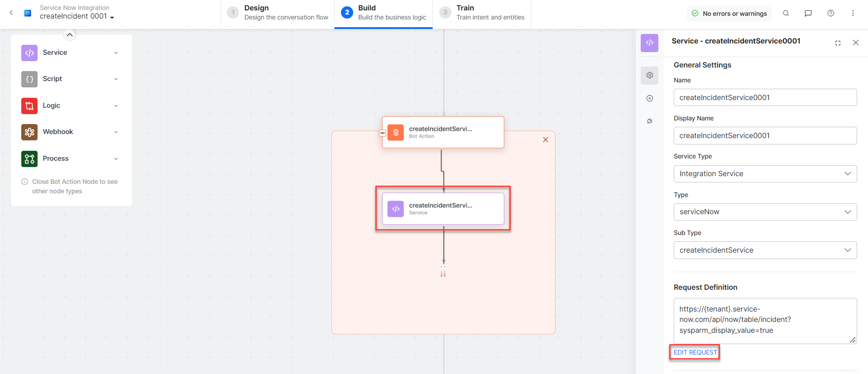Select the green Process node icon
Image resolution: width=868 pixels, height=374 pixels.
pyautogui.click(x=29, y=159)
